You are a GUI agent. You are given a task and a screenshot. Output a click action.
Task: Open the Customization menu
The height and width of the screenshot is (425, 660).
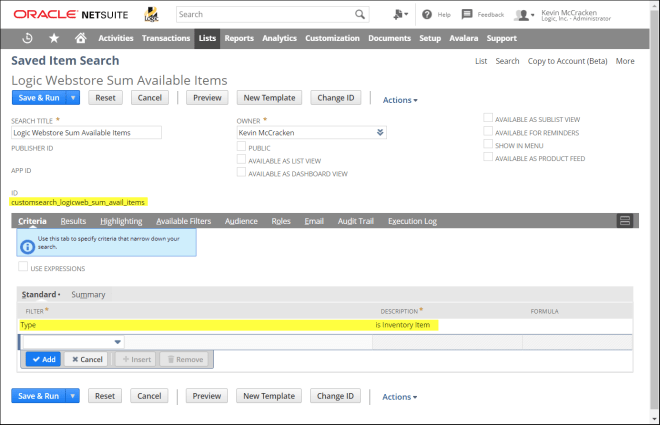point(332,38)
